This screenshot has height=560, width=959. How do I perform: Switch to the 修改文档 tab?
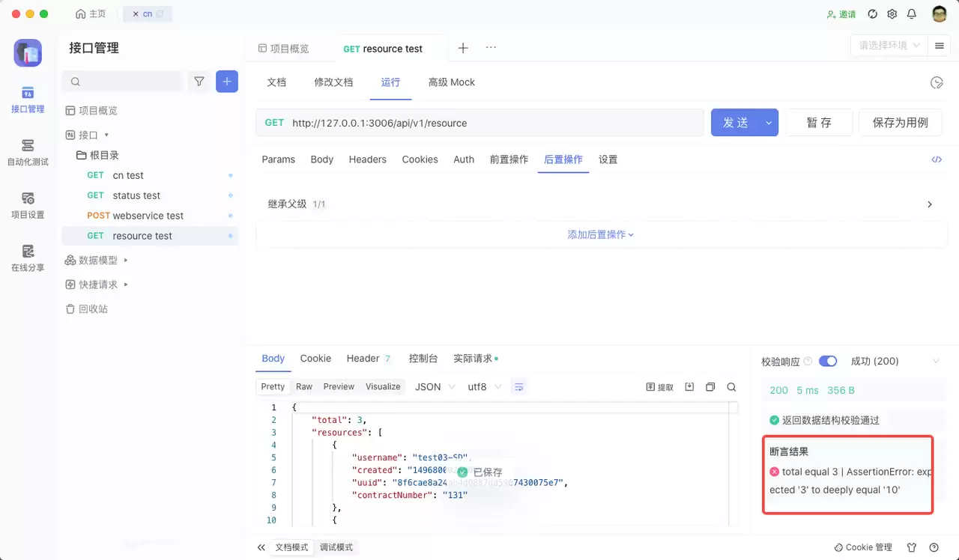333,82
